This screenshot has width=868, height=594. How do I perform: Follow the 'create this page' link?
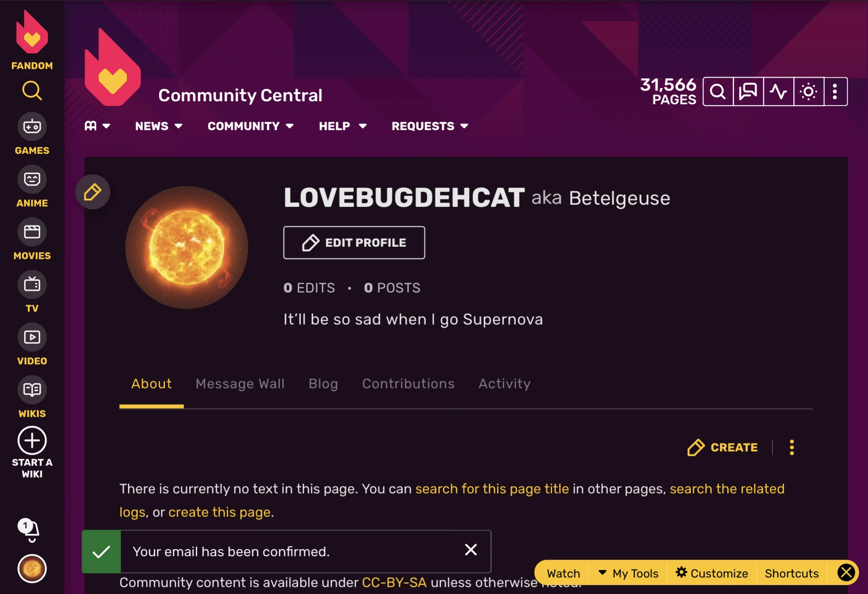pos(219,512)
